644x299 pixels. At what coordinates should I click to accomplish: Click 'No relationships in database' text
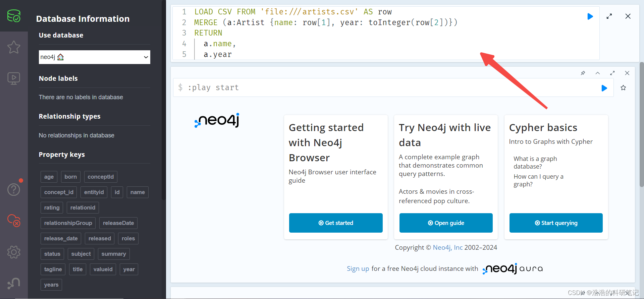[76, 135]
